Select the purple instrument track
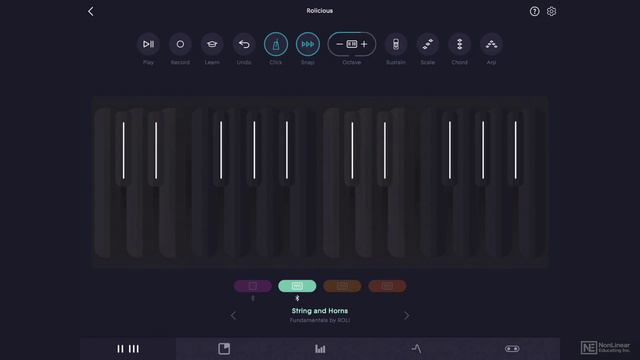Viewport: 640px width, 360px height. click(x=253, y=286)
